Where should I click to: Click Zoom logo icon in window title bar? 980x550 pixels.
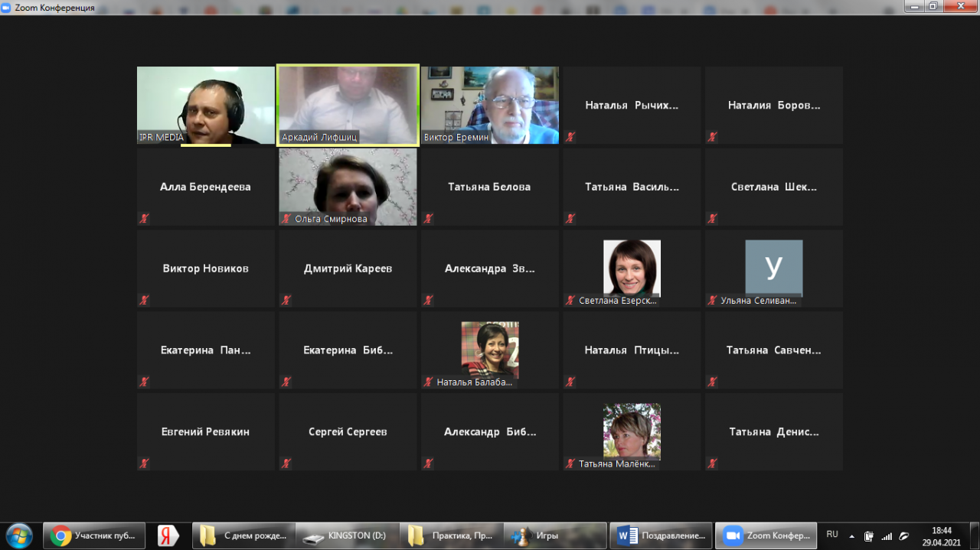click(8, 8)
